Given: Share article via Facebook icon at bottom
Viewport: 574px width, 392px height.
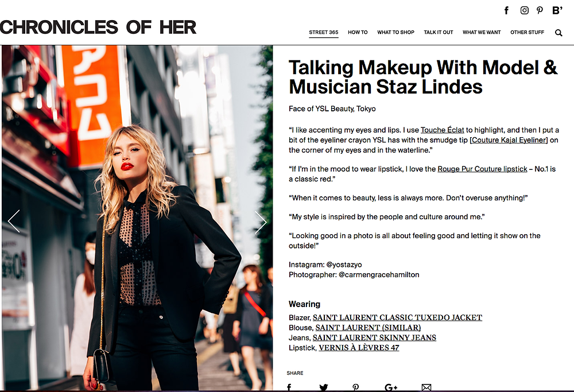Looking at the screenshot, I should tap(289, 387).
